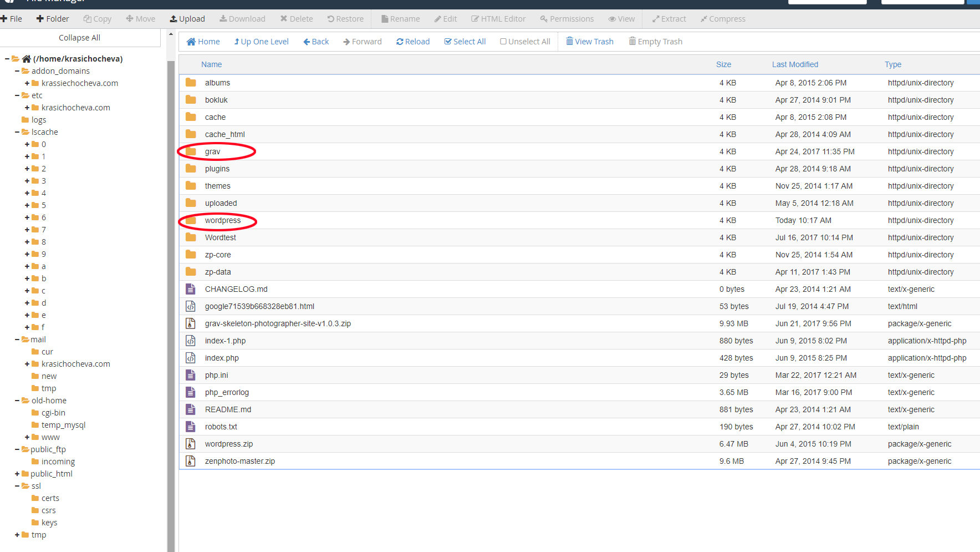Viewport: 980px width, 552px height.
Task: Click the grav folder icon
Action: (x=191, y=151)
